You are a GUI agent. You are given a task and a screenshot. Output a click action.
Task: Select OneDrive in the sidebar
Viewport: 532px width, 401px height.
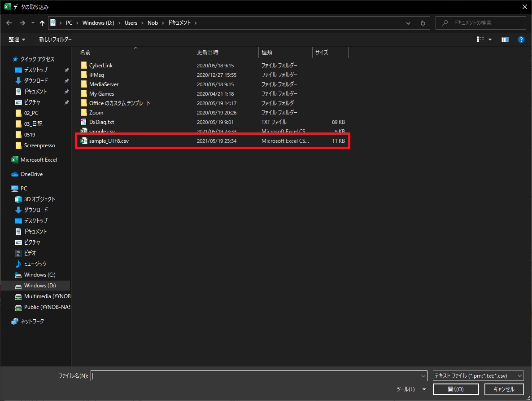click(31, 174)
